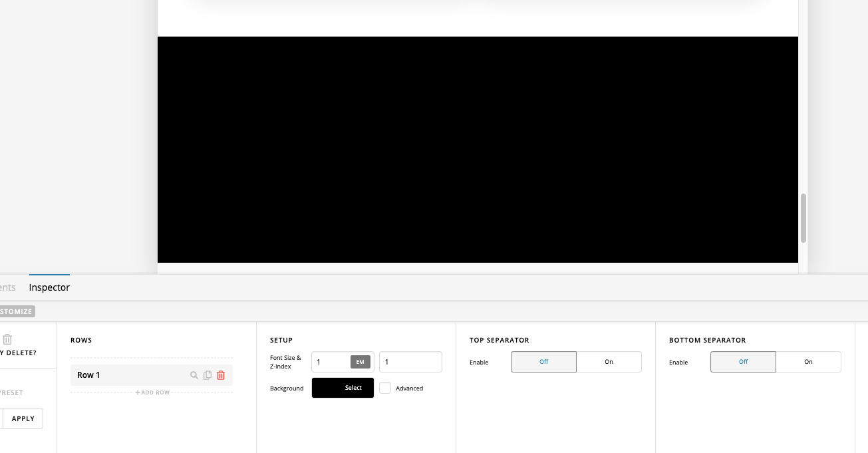868x453 pixels.
Task: Add a new row via Add Row
Action: tap(152, 392)
